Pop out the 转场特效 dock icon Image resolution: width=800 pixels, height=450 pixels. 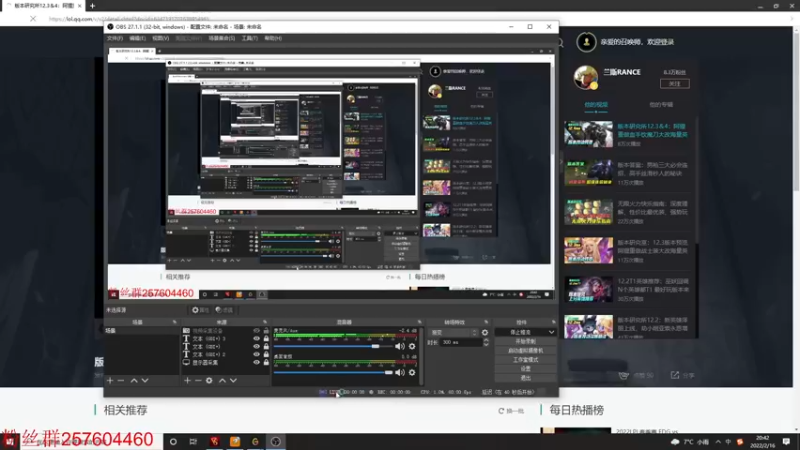(x=486, y=322)
